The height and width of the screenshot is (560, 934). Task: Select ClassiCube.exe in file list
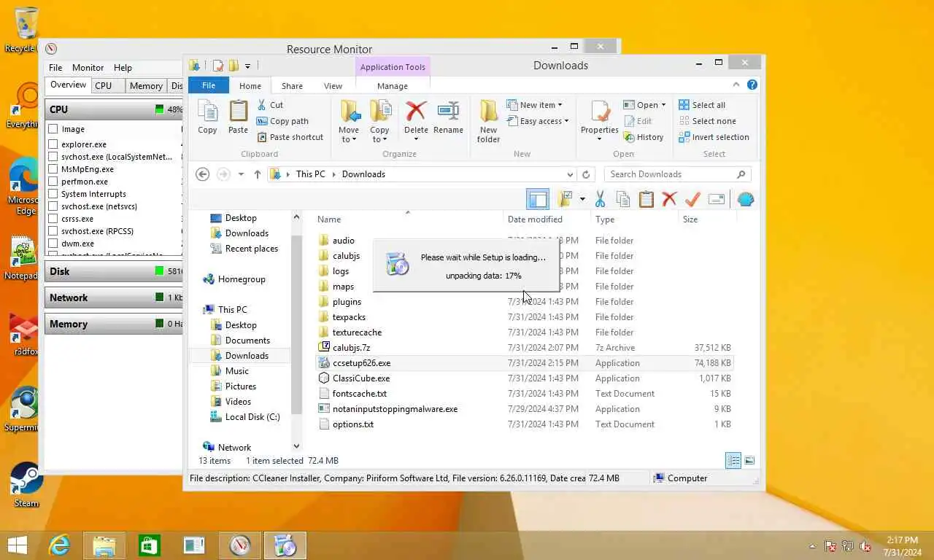click(361, 378)
